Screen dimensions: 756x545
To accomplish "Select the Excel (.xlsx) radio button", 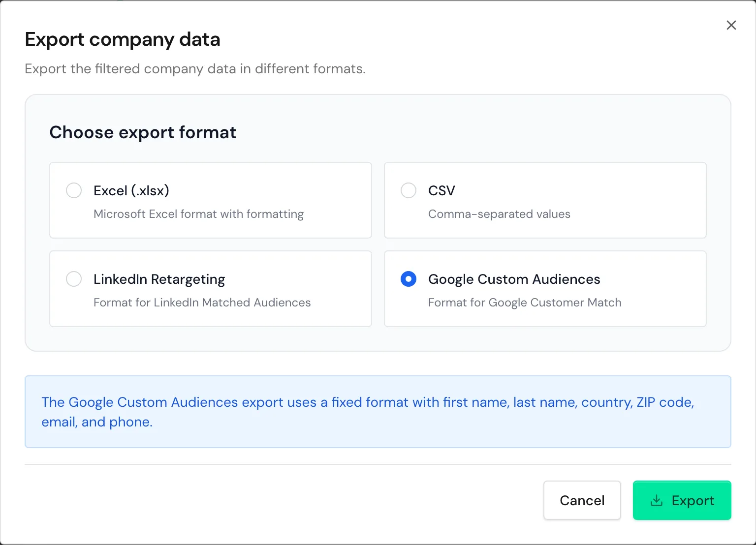I will 74,190.
